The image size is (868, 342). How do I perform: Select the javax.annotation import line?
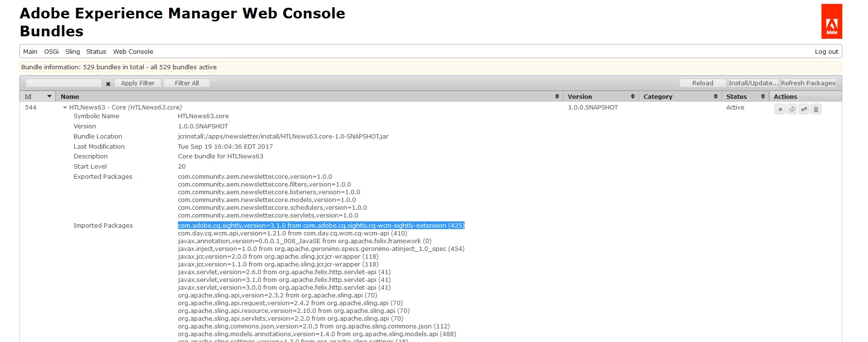305,241
